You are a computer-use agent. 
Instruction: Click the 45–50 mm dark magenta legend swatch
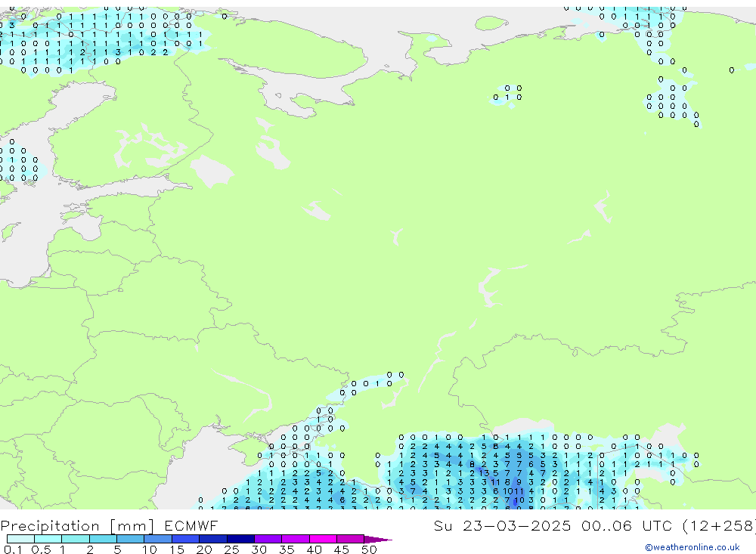(351, 539)
